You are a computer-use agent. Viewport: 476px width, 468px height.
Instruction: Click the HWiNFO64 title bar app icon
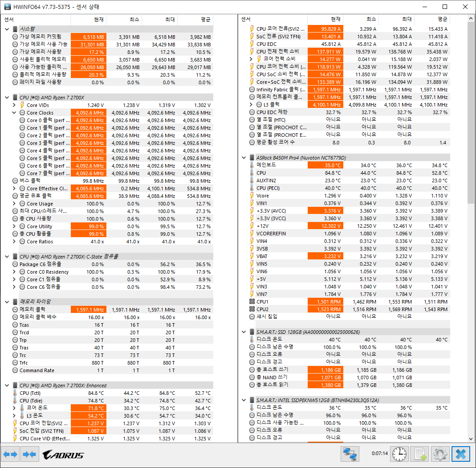[7, 7]
